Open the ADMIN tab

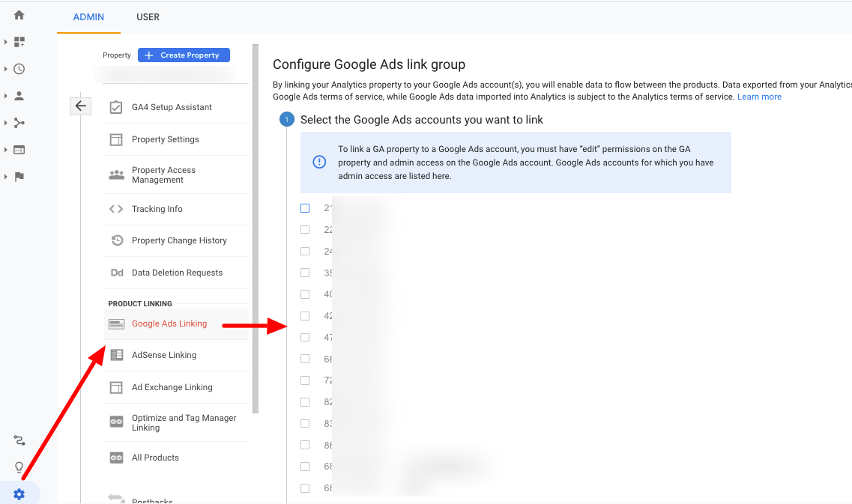pyautogui.click(x=88, y=16)
